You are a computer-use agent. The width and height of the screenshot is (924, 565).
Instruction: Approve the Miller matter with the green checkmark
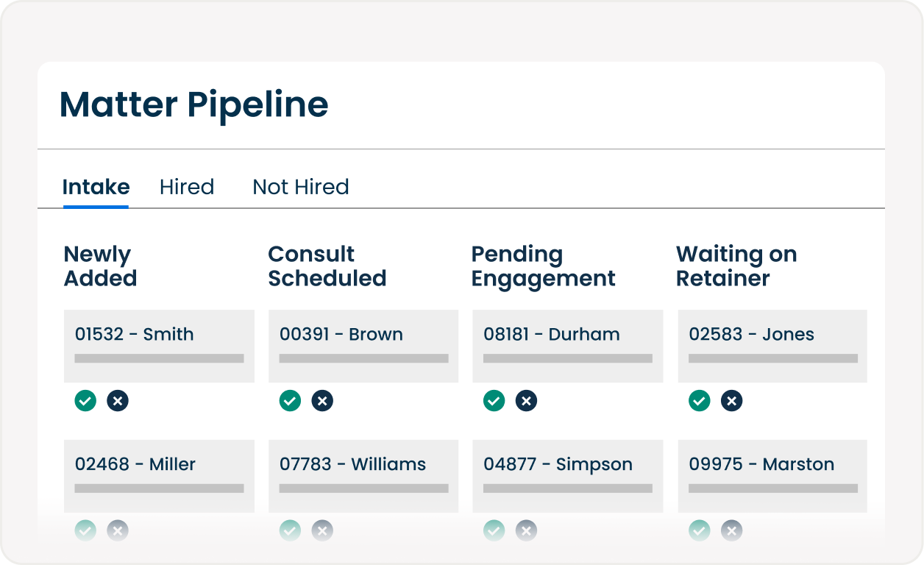tap(85, 530)
